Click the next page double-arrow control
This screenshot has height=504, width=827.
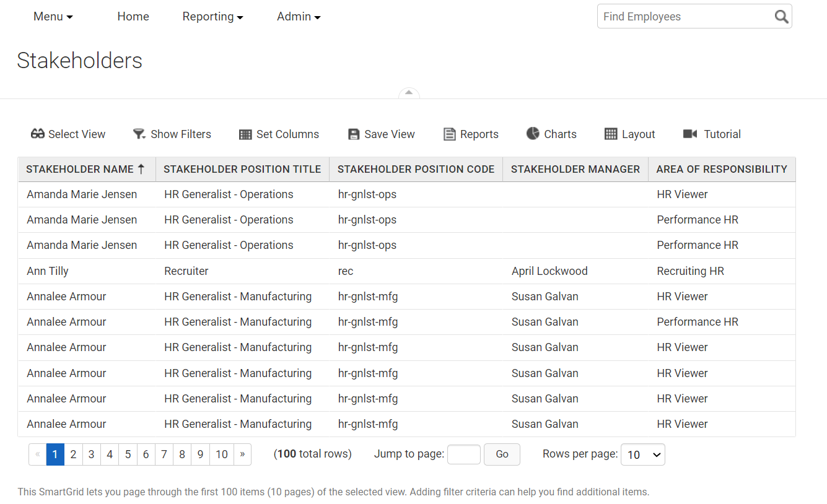point(242,454)
